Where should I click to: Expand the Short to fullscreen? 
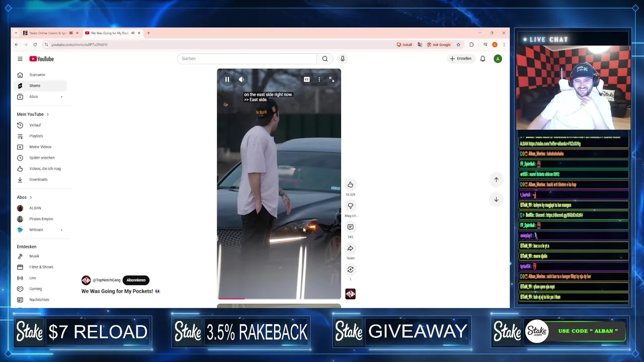[332, 79]
